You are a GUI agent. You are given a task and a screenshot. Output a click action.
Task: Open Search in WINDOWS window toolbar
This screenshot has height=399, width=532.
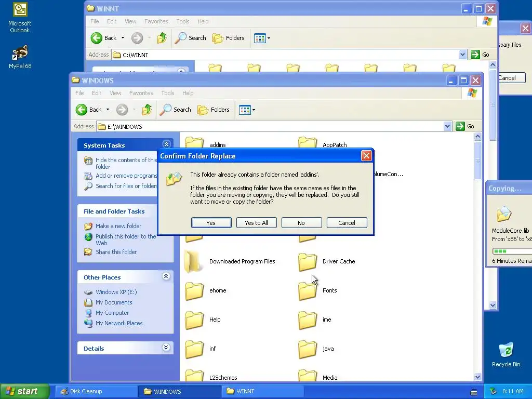175,110
